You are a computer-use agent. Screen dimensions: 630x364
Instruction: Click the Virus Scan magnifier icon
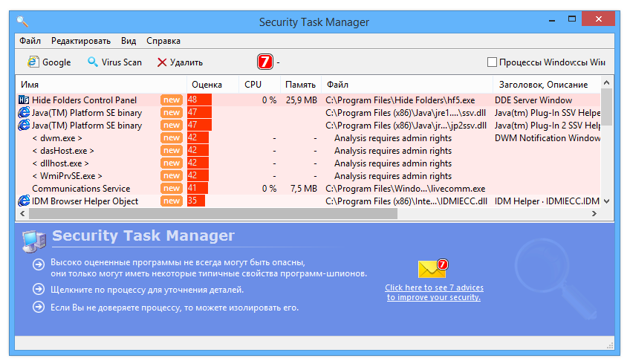93,62
